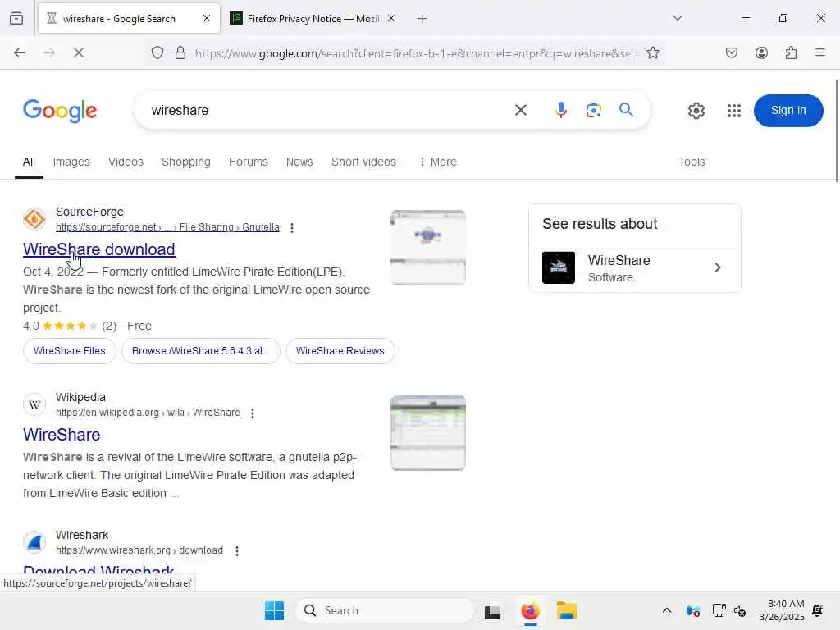Screen dimensions: 840x630
Task: Open Windows Start menu
Action: 274,610
